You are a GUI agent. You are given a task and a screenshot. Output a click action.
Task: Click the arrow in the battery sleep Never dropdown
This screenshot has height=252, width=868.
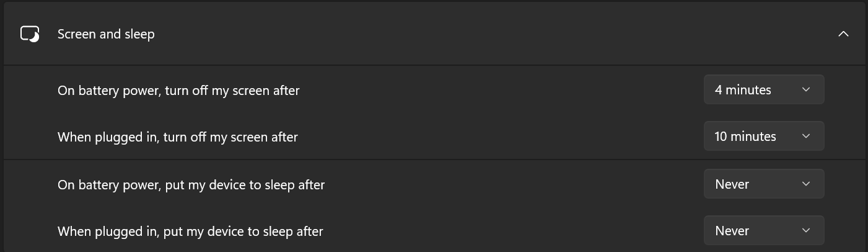pyautogui.click(x=806, y=184)
